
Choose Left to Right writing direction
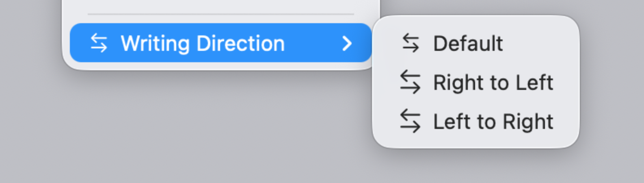tap(475, 121)
